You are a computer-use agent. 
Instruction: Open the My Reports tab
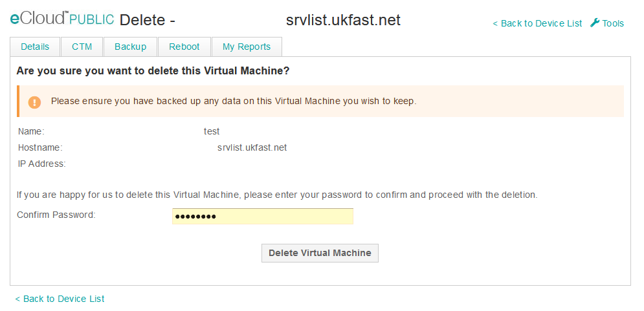246,47
